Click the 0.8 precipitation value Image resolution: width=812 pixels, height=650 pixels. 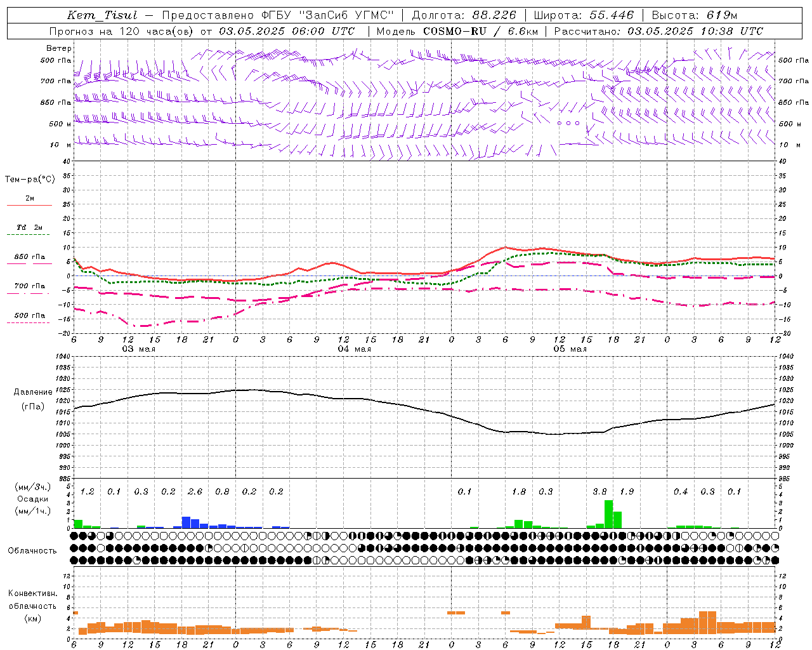222,491
